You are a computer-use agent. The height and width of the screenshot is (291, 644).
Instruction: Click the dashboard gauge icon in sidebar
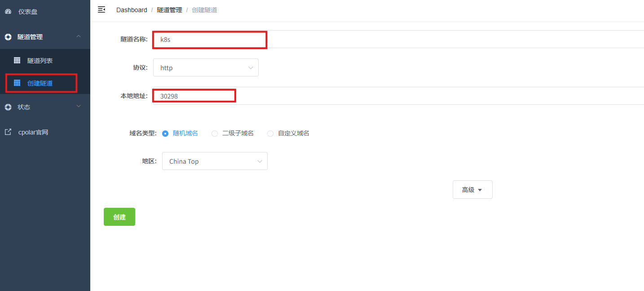point(8,12)
